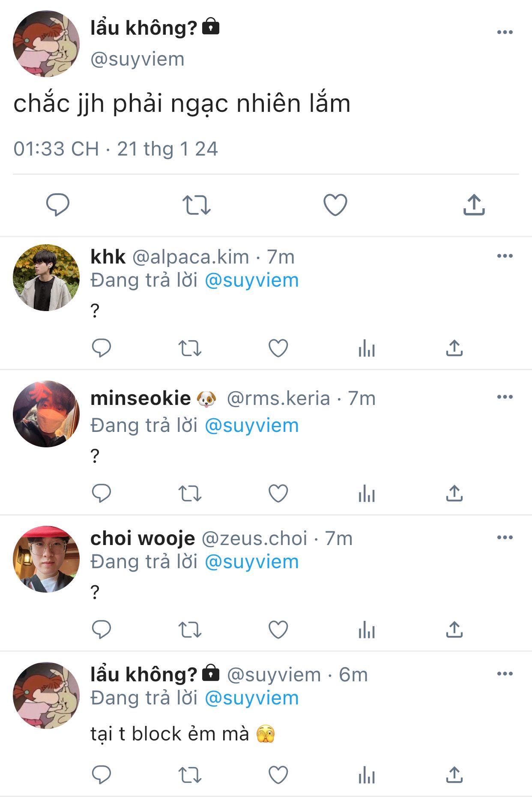
Task: Share the main tweet by @suyviem
Action: click(474, 204)
